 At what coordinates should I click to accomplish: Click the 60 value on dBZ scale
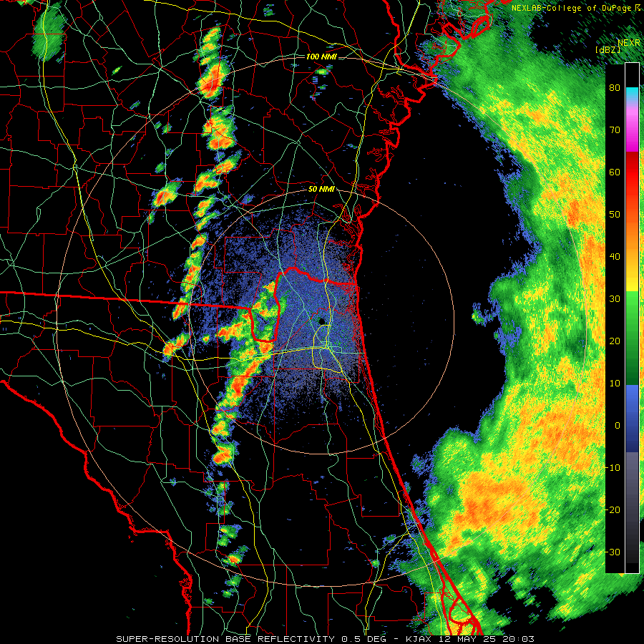tap(615, 172)
